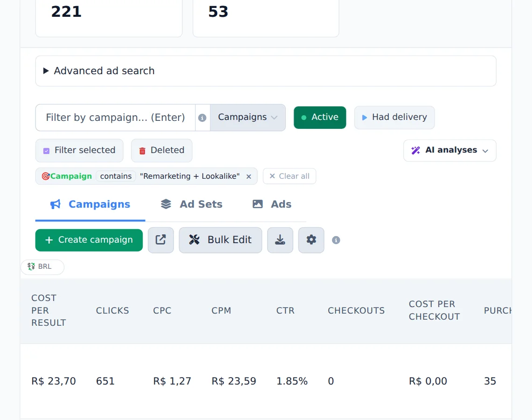Viewport: 532px width, 420px height.
Task: Click the AI analyses magic wand icon
Action: (415, 150)
